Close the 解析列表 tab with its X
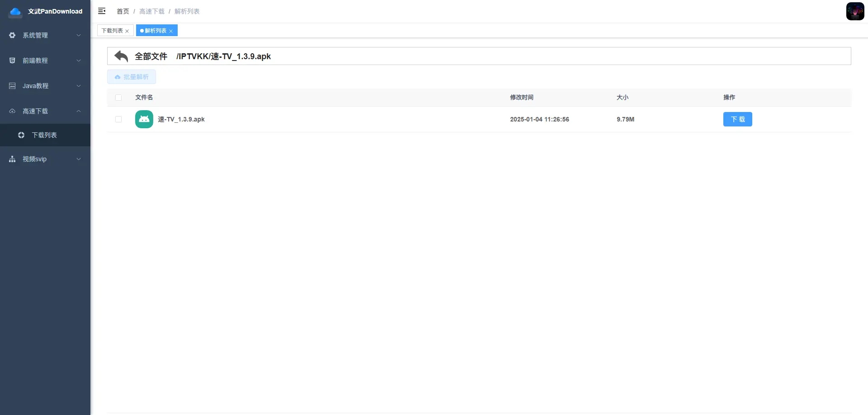Screen dimensions: 868x415 click(171, 31)
